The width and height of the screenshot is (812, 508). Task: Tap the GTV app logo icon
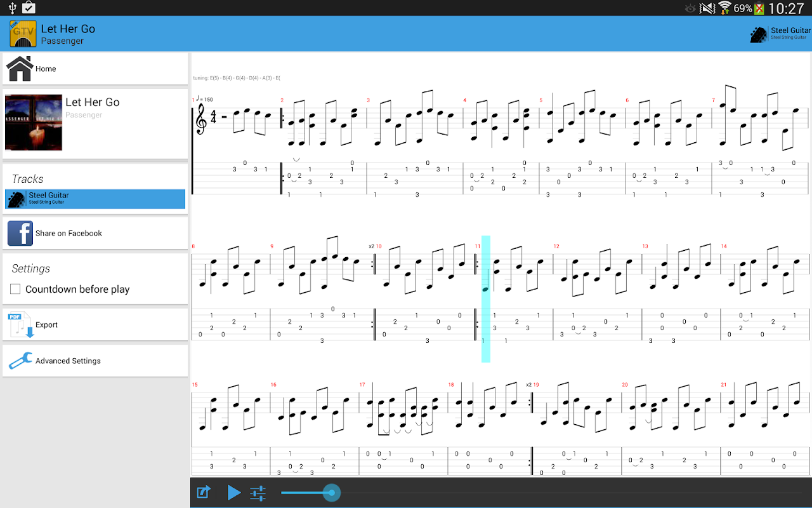click(23, 34)
